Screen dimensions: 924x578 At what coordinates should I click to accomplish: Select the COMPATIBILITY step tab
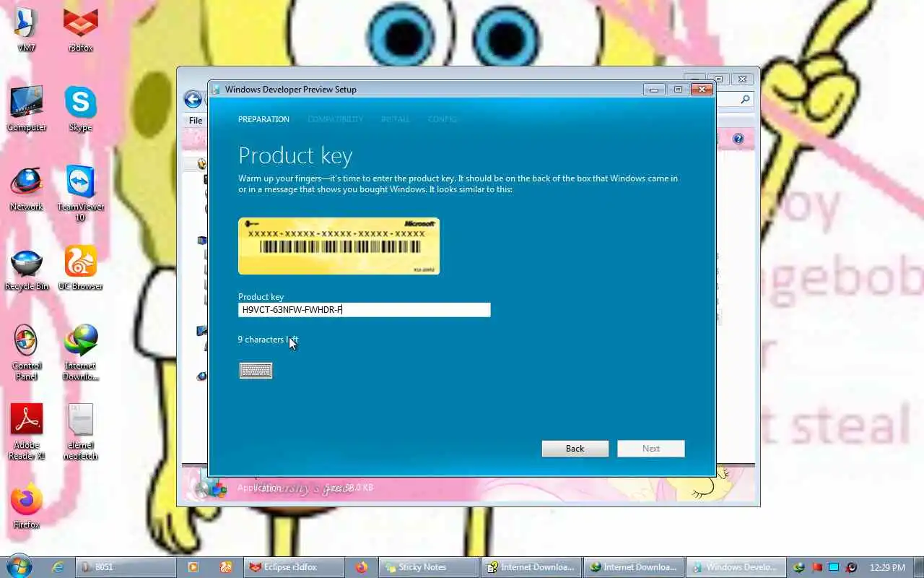(335, 119)
